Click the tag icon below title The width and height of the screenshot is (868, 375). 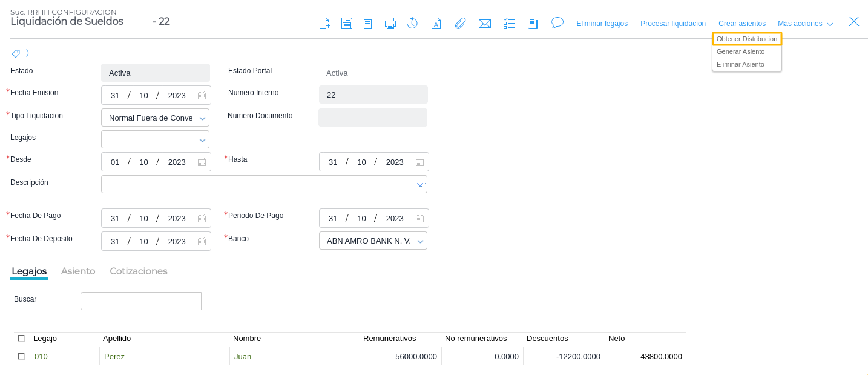click(16, 53)
